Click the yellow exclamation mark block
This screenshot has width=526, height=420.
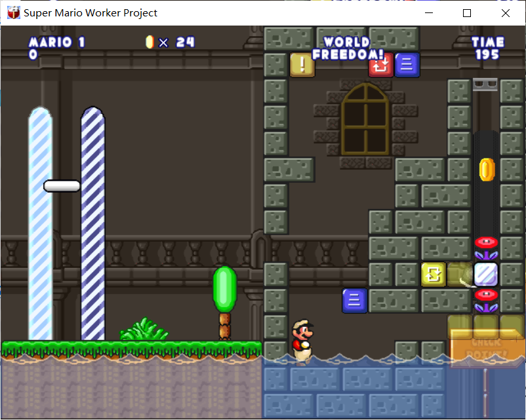302,65
